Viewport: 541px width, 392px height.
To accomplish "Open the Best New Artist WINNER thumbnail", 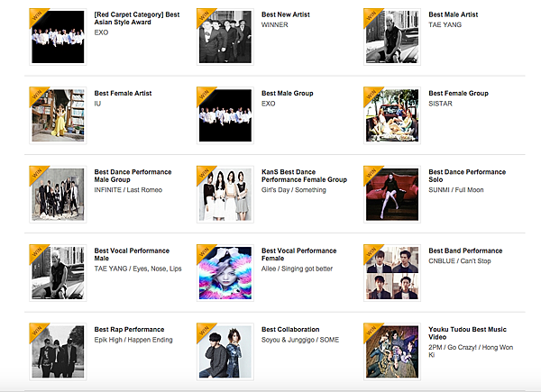I will tap(225, 37).
